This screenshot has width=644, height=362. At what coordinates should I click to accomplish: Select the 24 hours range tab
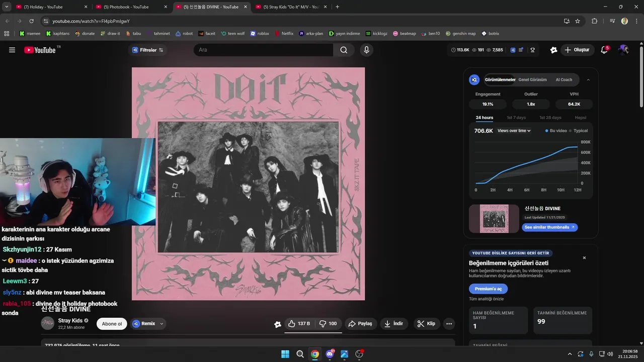pos(485,118)
